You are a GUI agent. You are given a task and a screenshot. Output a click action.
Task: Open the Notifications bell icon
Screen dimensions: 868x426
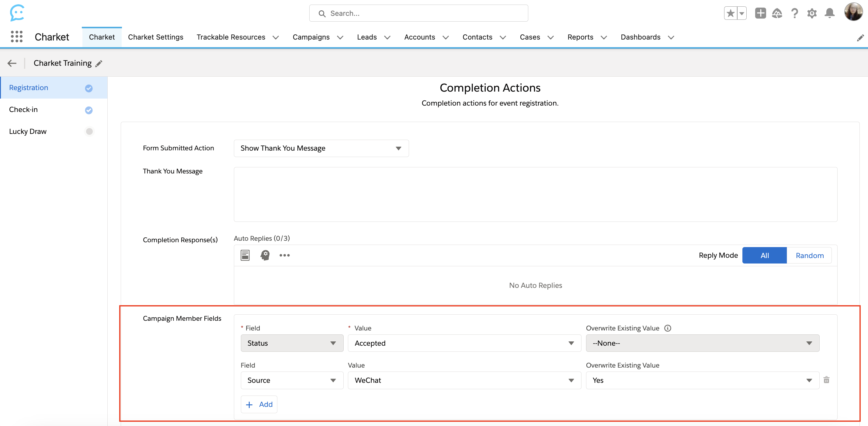pyautogui.click(x=830, y=13)
